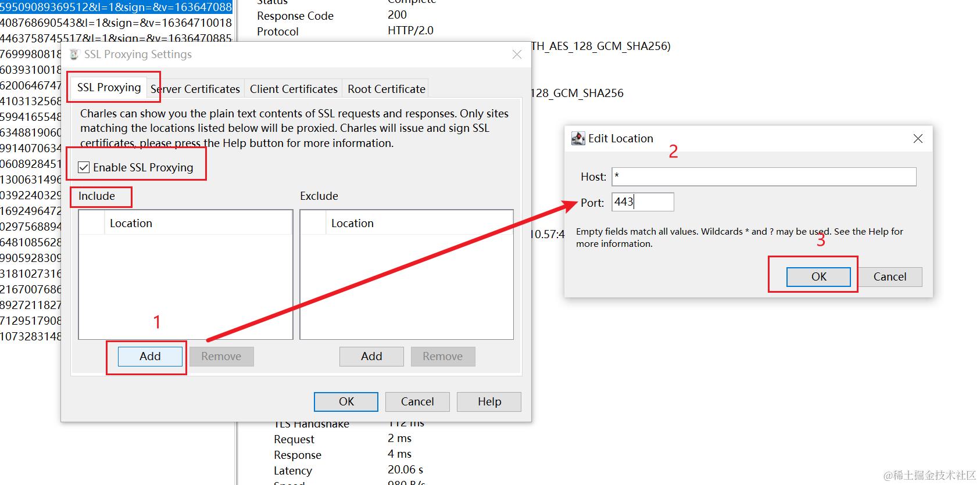Close the Edit Location dialog
Viewport: 980px width, 485px height.
point(918,138)
